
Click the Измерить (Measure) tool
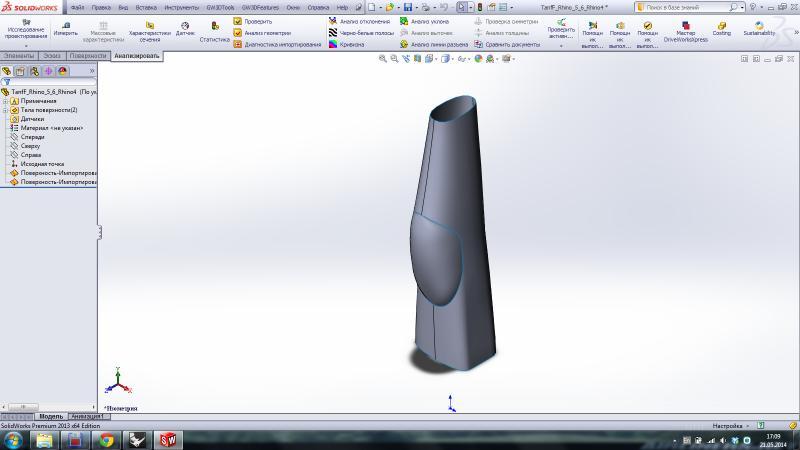pos(66,27)
